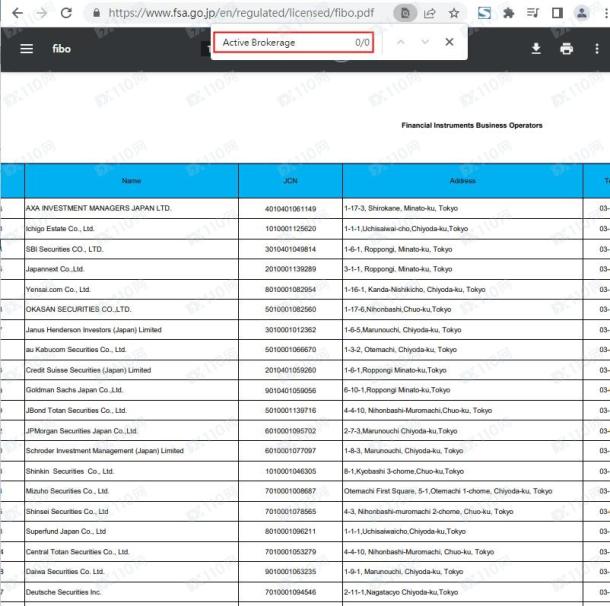Select Deutsche Securities Inc. cell
Viewport: 610px width, 606px height.
(x=131, y=592)
